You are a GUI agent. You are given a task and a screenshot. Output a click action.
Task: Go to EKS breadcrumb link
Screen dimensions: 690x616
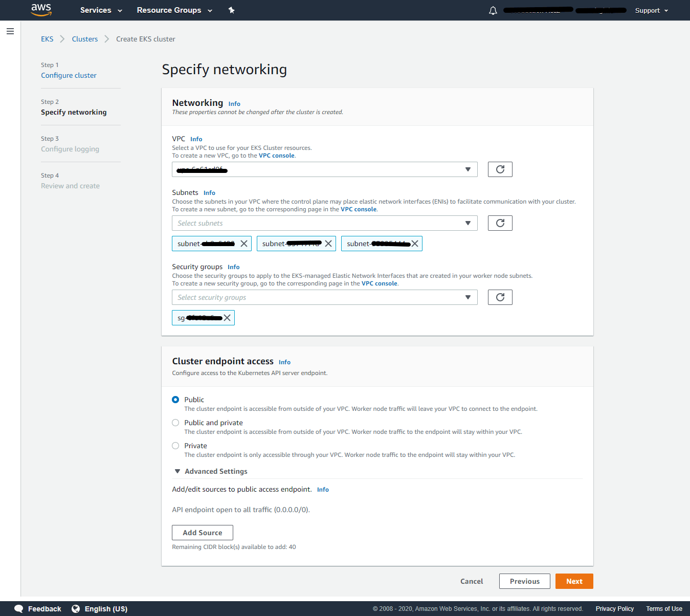pyautogui.click(x=47, y=39)
